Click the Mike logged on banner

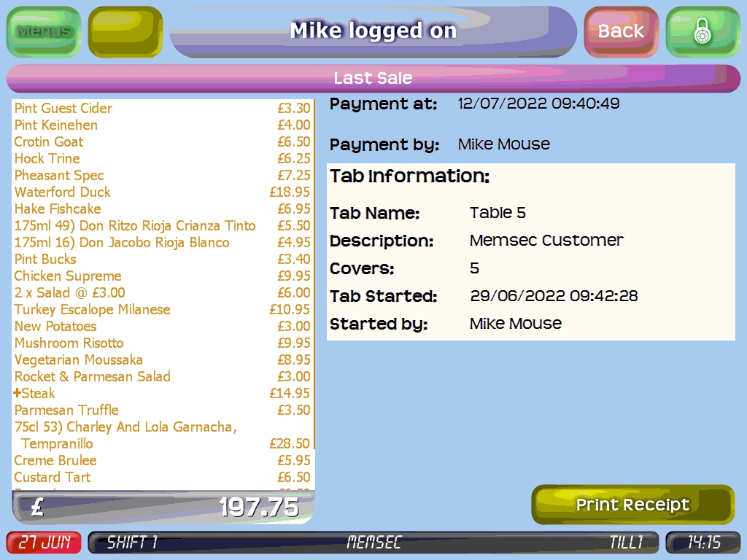[x=373, y=31]
